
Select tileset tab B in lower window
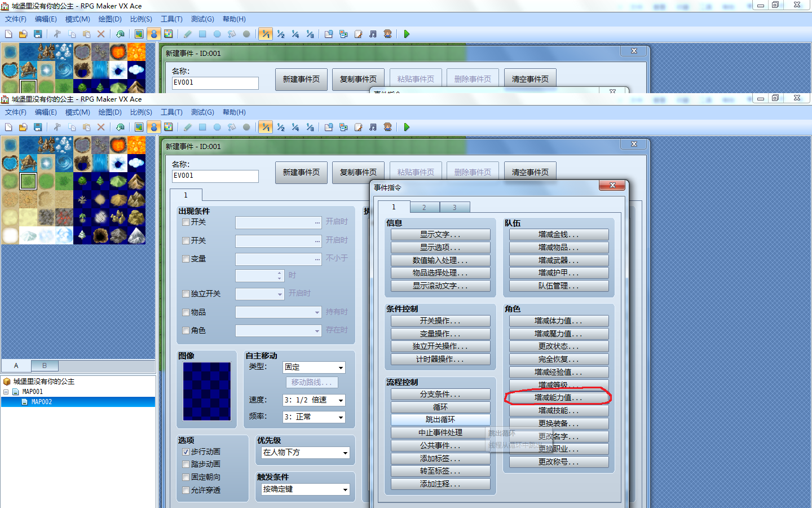(45, 366)
